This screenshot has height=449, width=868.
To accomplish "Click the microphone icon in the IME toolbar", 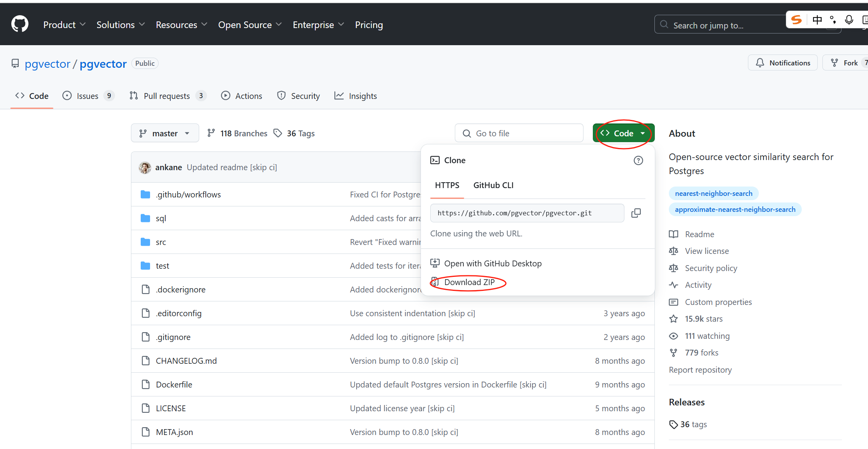I will [x=849, y=20].
